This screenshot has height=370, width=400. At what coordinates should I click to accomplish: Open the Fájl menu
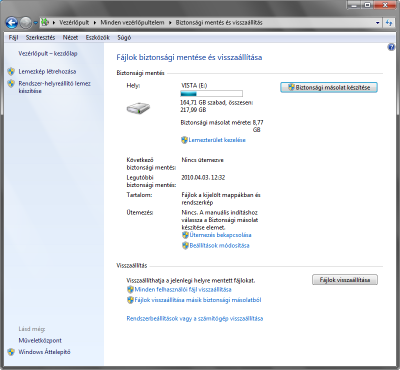tap(13, 38)
